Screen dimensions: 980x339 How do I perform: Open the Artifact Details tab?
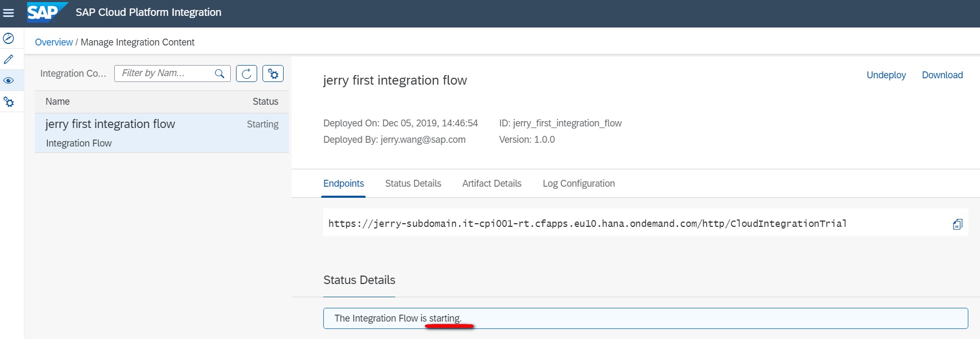pyautogui.click(x=492, y=184)
